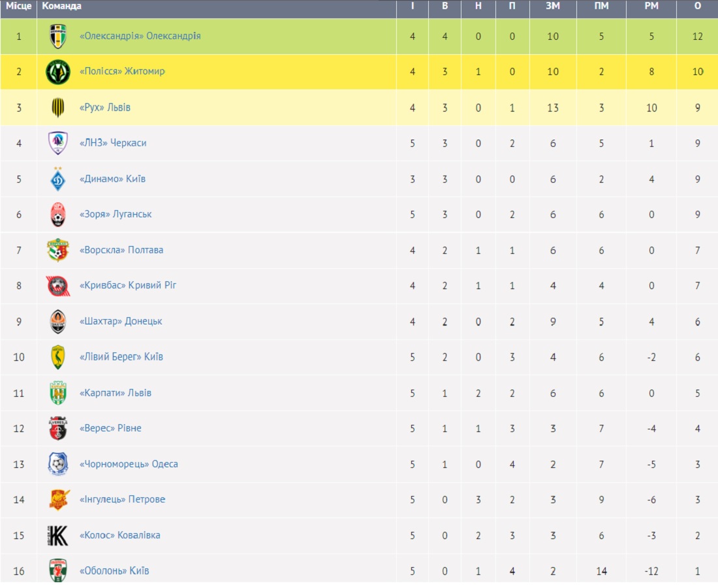The height and width of the screenshot is (588, 718).
Task: Click the Obolon Kyiv club logo
Action: click(x=57, y=570)
